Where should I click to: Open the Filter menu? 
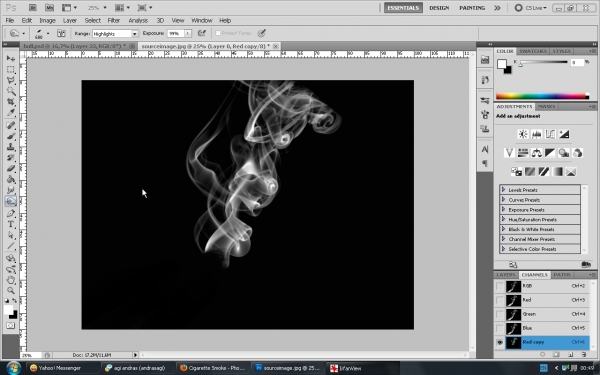pos(114,20)
